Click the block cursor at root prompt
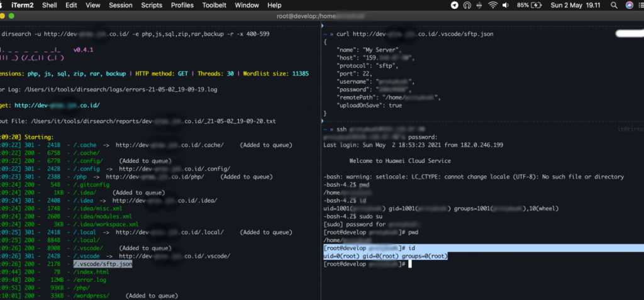 point(409,264)
